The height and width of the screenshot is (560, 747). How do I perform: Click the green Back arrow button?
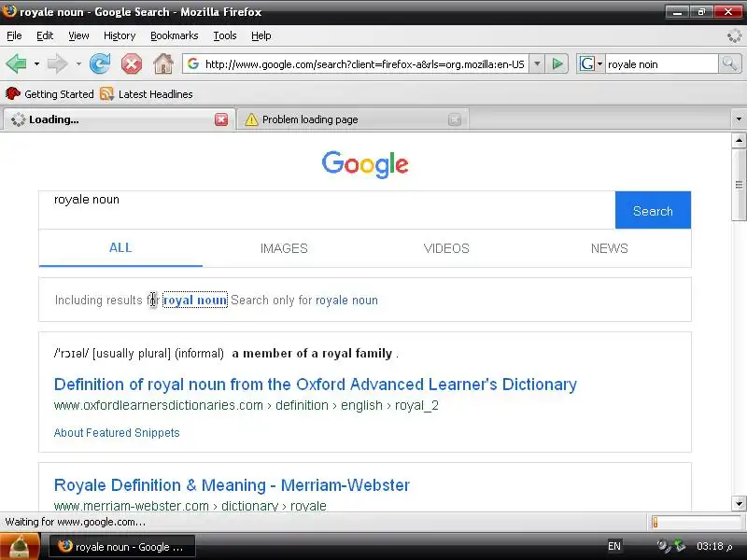[16, 63]
